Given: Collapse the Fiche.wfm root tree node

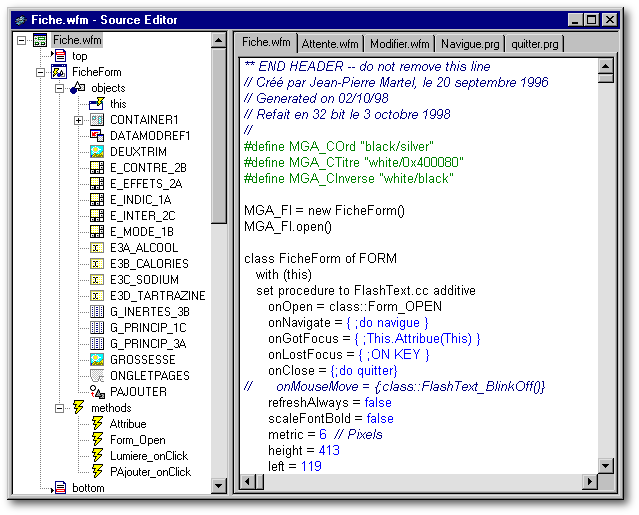Looking at the screenshot, I should 21,40.
